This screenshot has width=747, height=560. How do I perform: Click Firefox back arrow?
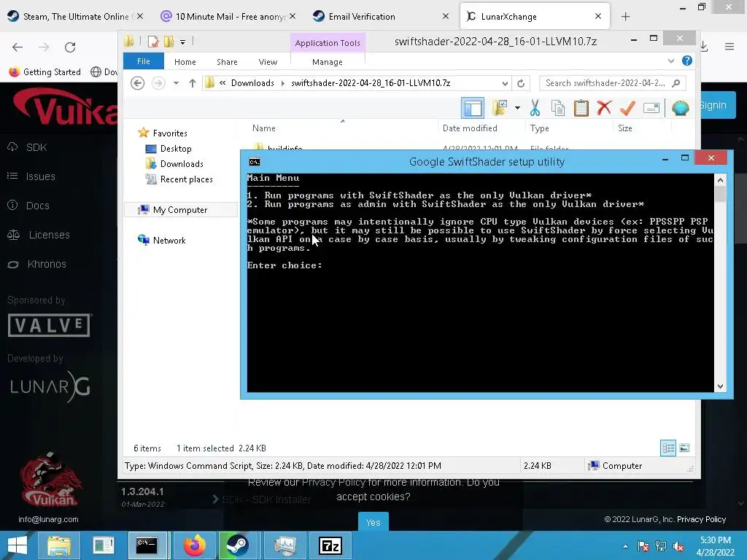pos(18,47)
